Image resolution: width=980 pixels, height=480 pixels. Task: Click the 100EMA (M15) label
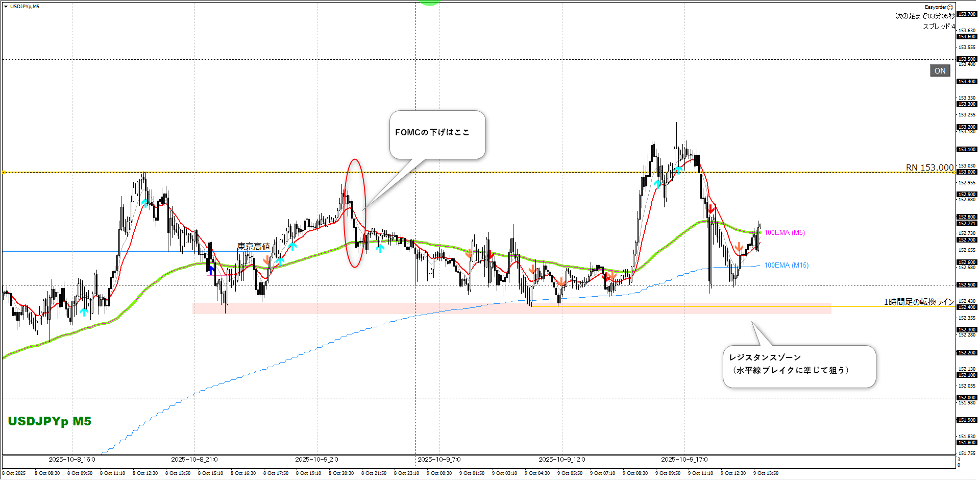(786, 266)
